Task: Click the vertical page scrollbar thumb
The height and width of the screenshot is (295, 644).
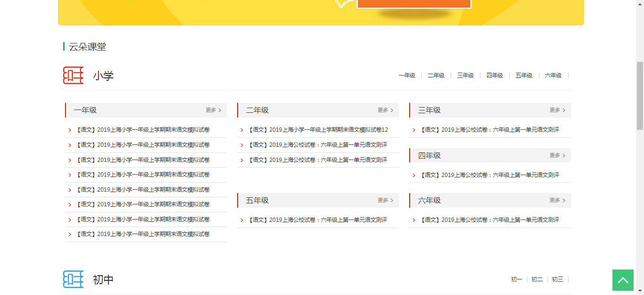Action: pos(640,94)
